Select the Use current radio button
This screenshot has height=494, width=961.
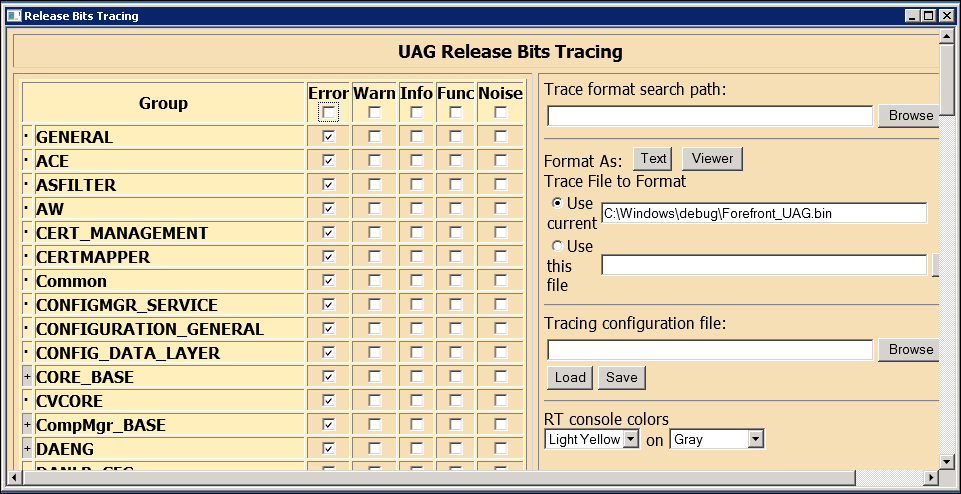(x=557, y=203)
